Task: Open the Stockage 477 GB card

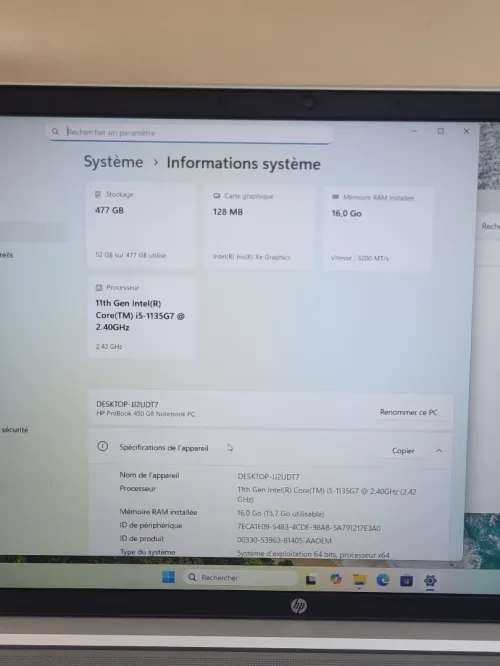Action: [141, 226]
